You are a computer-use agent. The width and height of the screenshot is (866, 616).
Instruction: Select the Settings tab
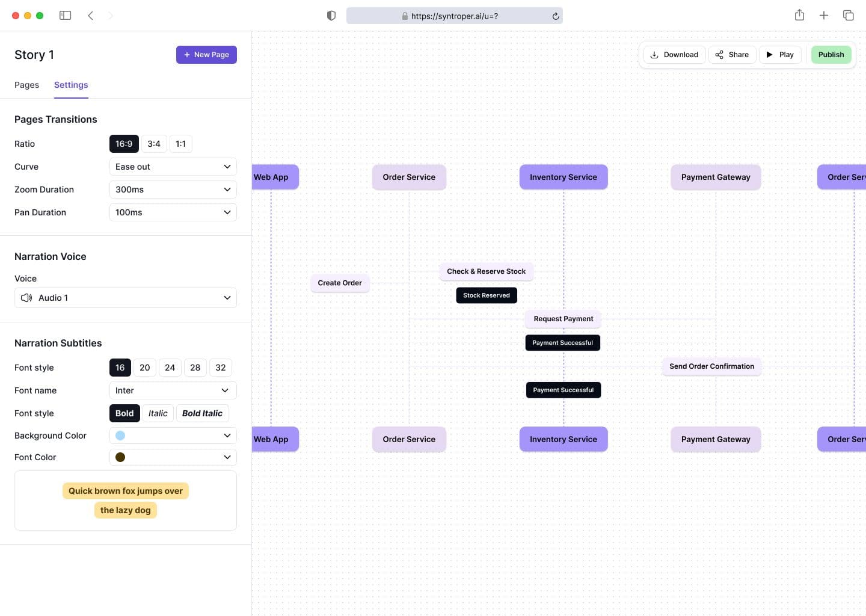click(x=71, y=85)
